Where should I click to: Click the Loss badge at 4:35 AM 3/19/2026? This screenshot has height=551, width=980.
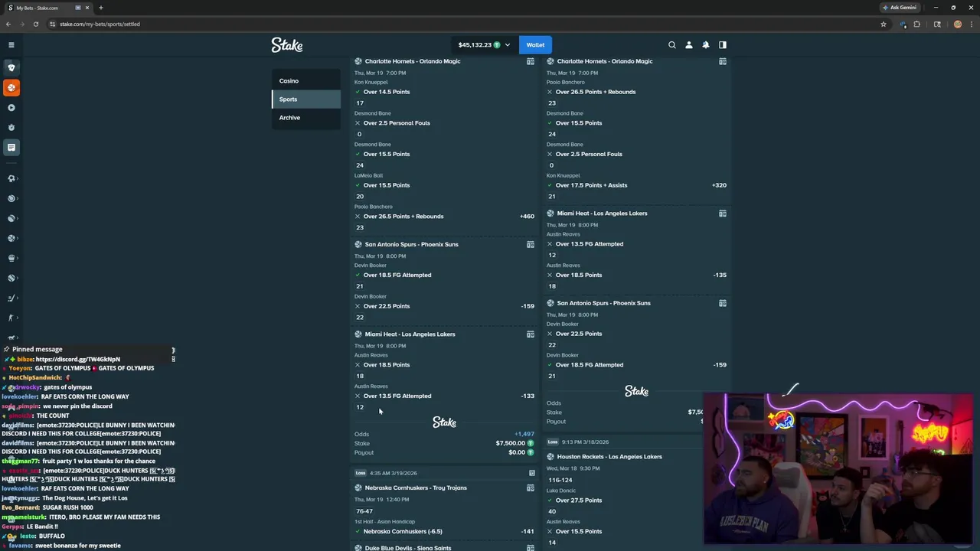[360, 473]
